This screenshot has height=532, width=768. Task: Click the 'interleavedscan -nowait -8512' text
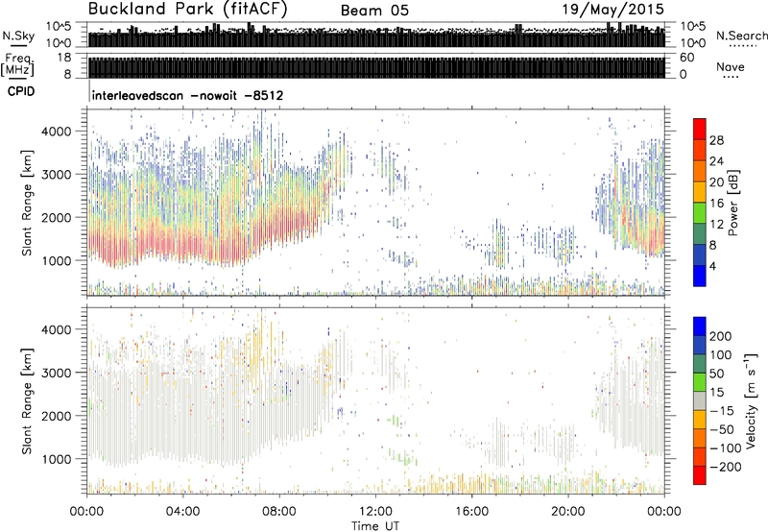coord(187,95)
